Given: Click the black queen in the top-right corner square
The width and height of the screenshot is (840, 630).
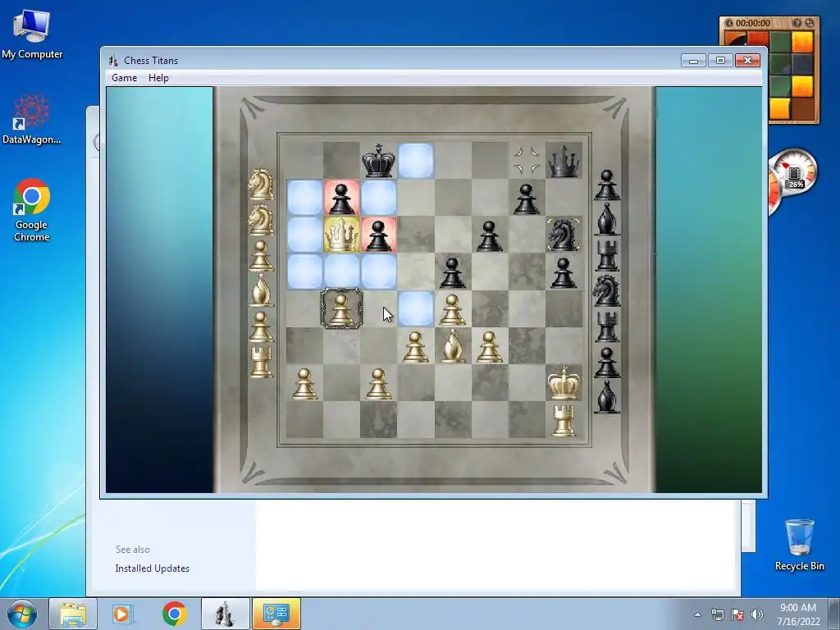Looking at the screenshot, I should coord(564,160).
